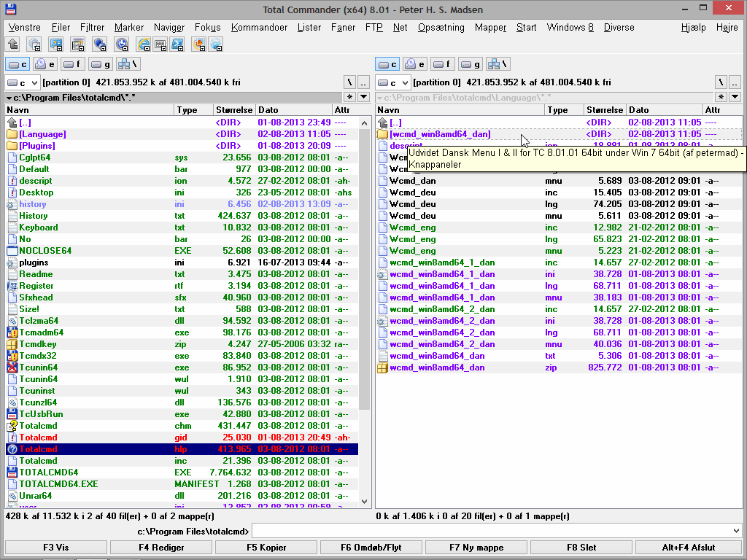This screenshot has width=747, height=560.
Task: Go to root with left panel backslash button
Action: click(x=350, y=82)
